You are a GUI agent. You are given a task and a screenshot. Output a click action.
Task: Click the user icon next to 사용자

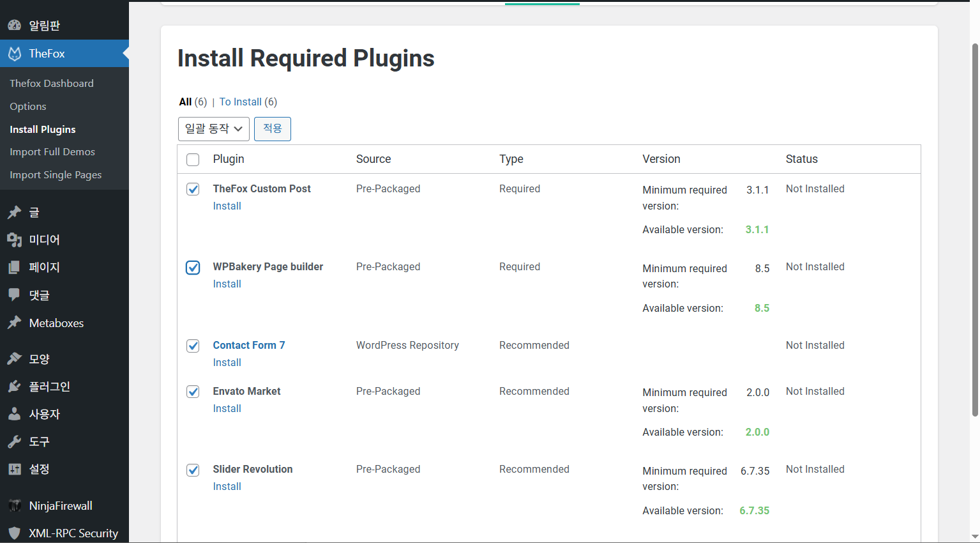pyautogui.click(x=14, y=414)
